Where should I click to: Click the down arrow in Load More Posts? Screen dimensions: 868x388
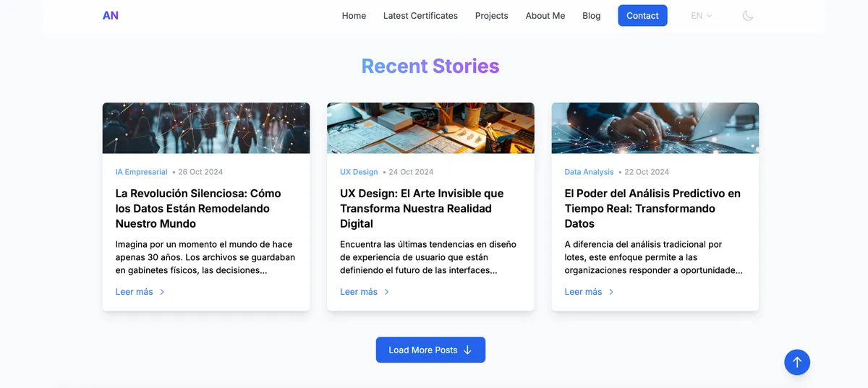pos(467,350)
